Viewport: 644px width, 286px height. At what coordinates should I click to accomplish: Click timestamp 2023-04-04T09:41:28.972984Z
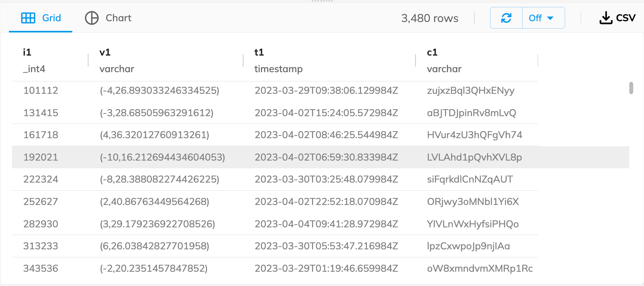326,224
